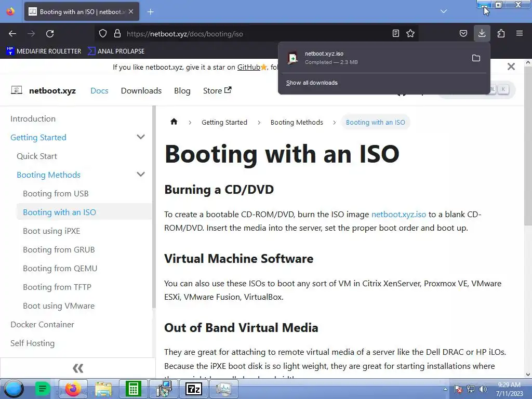Screen dimensions: 532x399
Task: Click Show all downloads
Action: point(312,83)
